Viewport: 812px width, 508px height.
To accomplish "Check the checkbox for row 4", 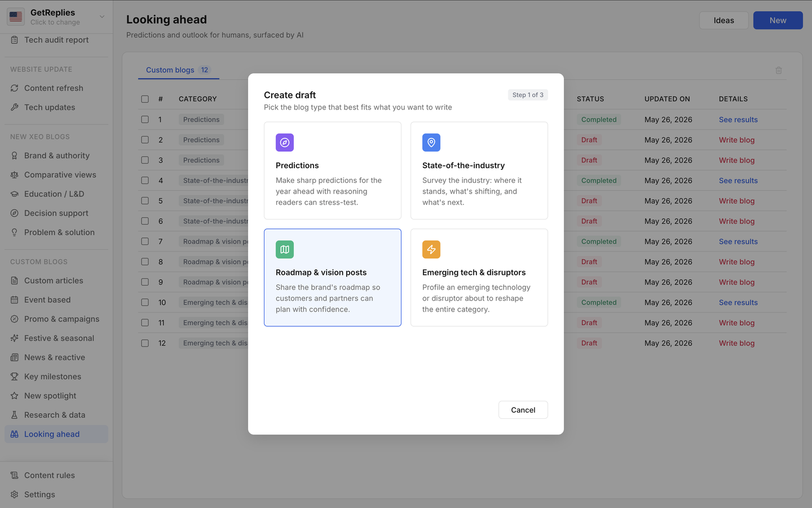I will [145, 181].
